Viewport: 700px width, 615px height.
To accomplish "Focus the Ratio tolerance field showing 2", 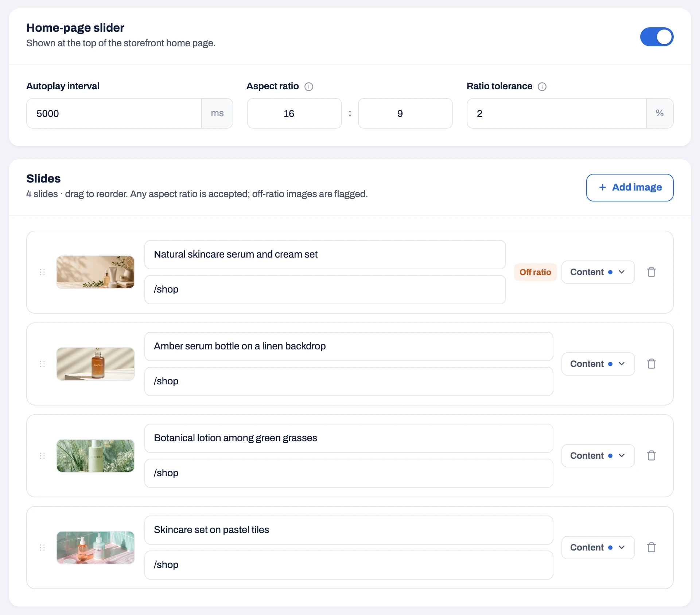I will click(557, 113).
